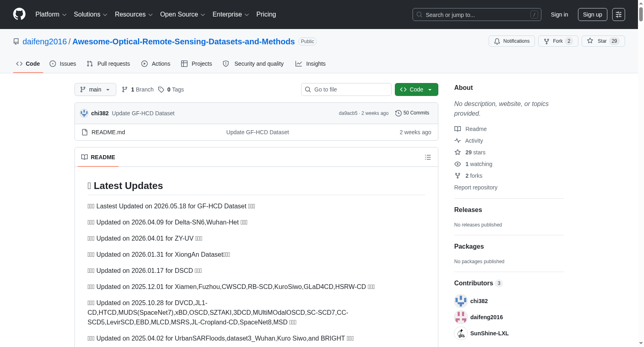Click the page vertical scrollbar
This screenshot has height=347, width=644.
point(641,173)
